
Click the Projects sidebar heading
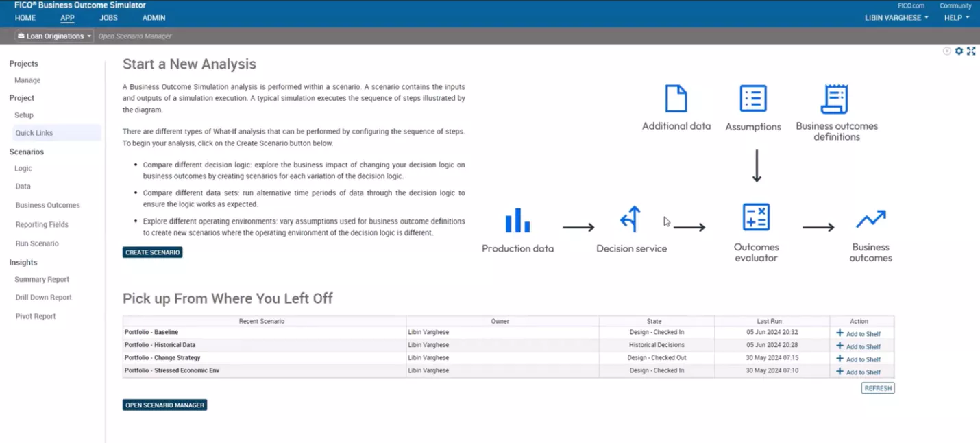[23, 64]
